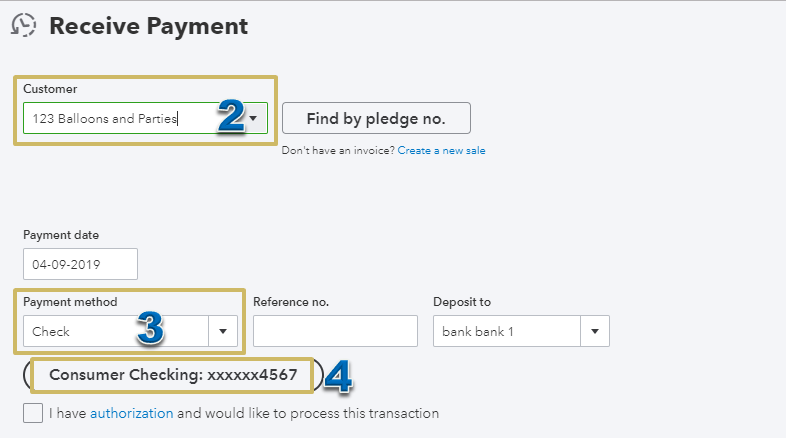Click the Customer field label
Viewport: 786px width, 442px height.
(50, 89)
